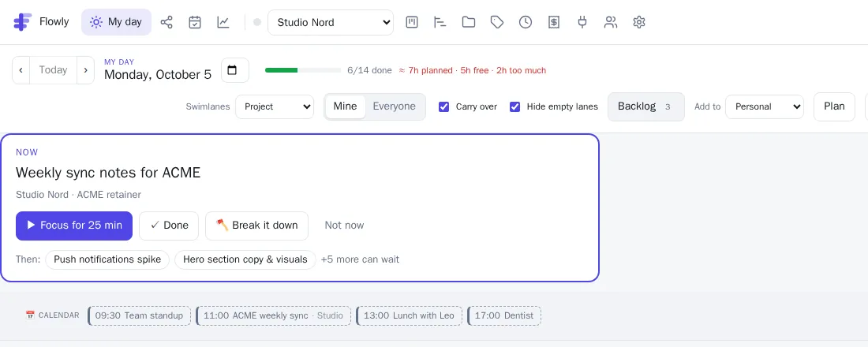Open the calendar check icon view
868x347 pixels.
195,22
